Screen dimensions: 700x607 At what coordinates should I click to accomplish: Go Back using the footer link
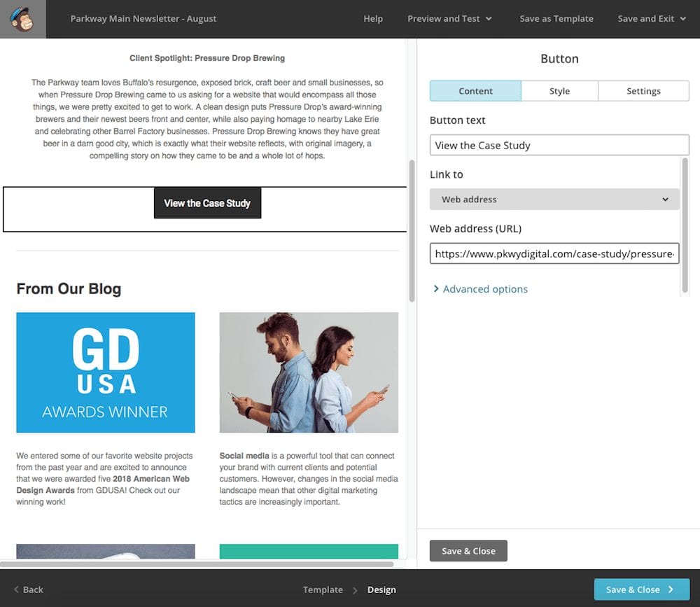pos(29,589)
